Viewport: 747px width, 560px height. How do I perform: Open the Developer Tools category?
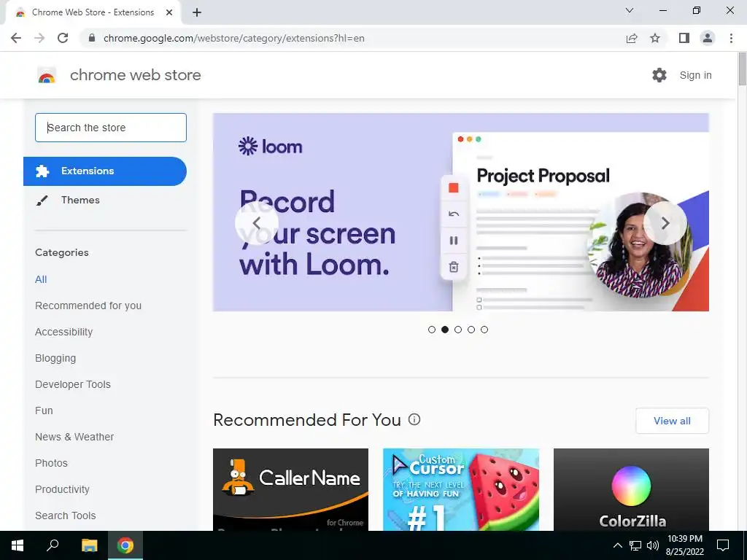click(x=73, y=384)
